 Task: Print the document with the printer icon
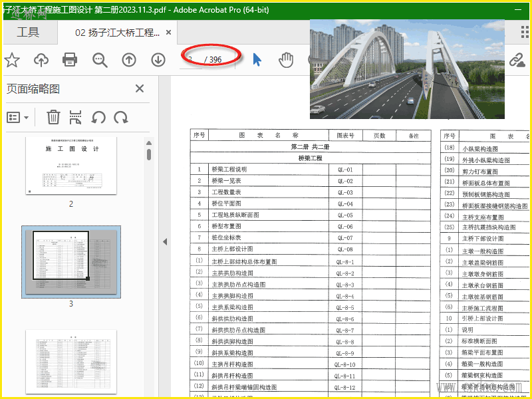pyautogui.click(x=70, y=60)
